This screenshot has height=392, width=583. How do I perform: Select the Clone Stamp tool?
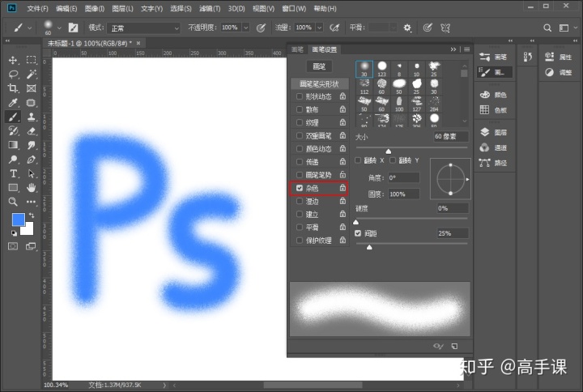pos(32,117)
